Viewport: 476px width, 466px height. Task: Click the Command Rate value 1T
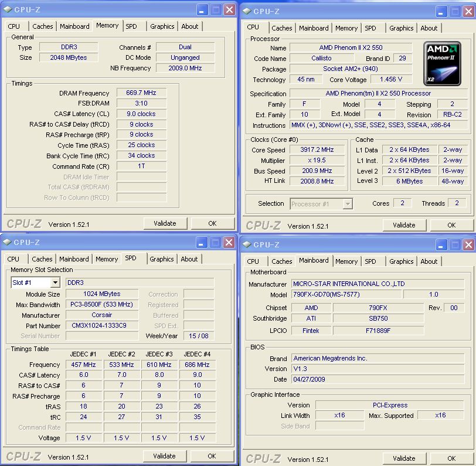coord(141,166)
